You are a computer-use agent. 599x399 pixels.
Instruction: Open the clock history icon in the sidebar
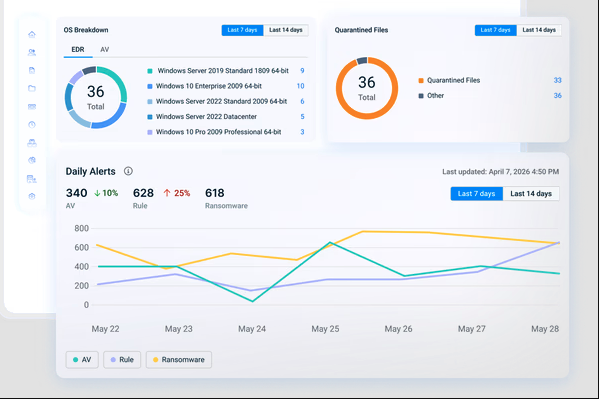(x=32, y=125)
